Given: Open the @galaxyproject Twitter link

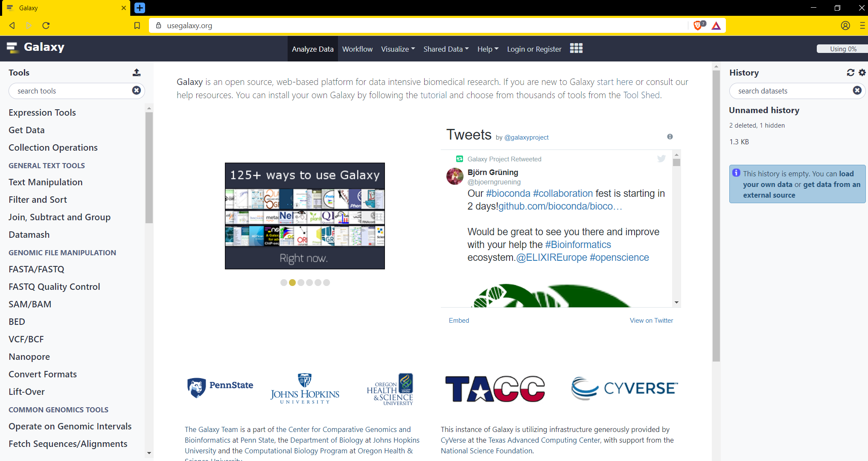Looking at the screenshot, I should click(527, 137).
